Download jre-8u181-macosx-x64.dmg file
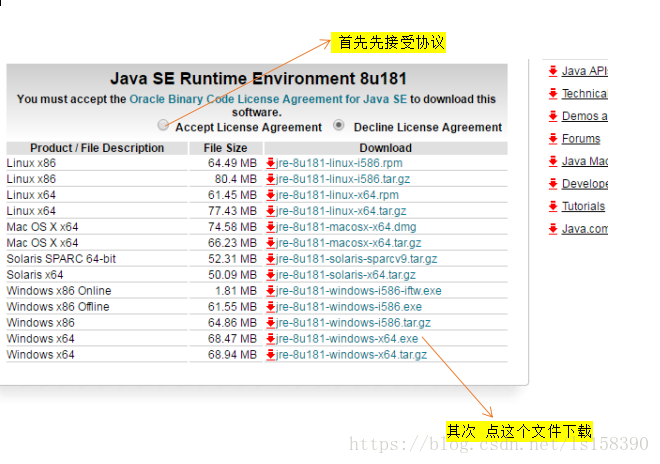 point(346,227)
